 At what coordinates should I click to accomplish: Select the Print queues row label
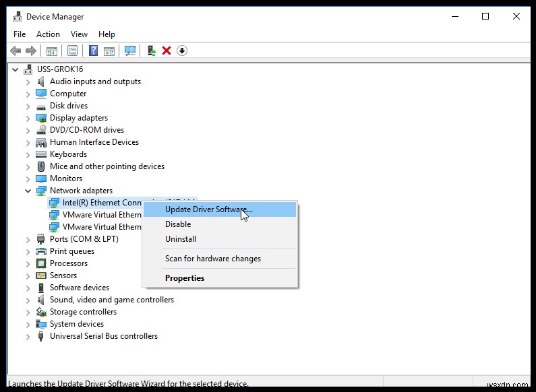[x=72, y=251]
